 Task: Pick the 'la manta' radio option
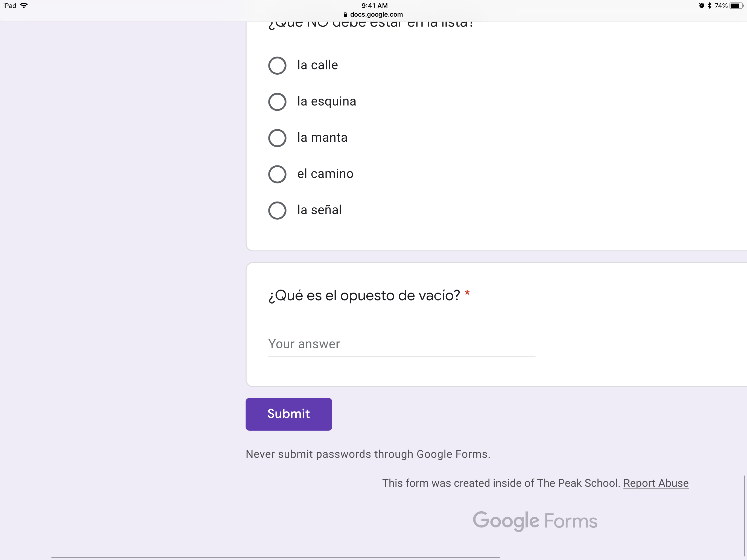pos(277,138)
